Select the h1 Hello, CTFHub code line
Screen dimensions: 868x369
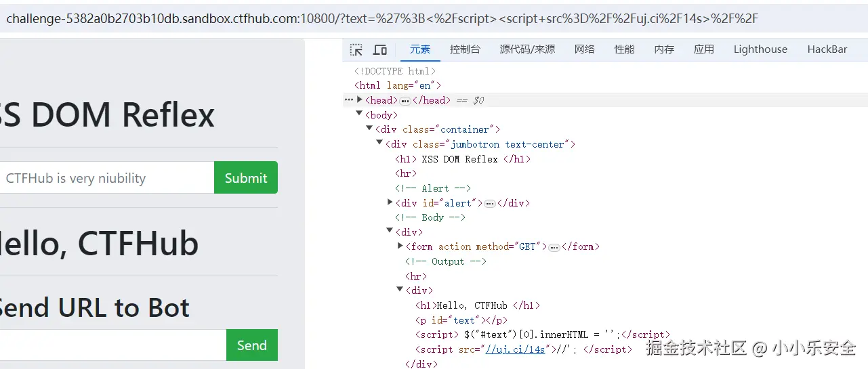click(478, 305)
